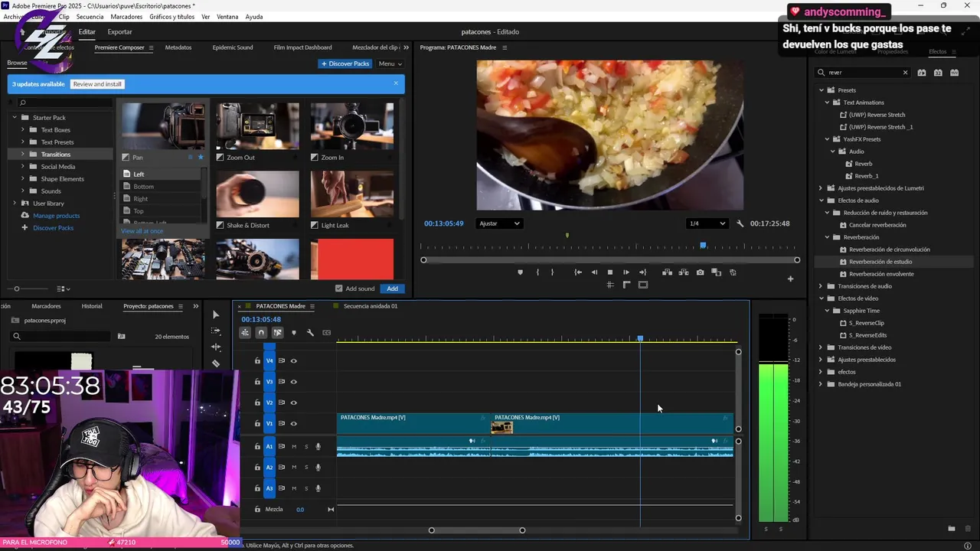This screenshot has width=980, height=551.
Task: Enable voice-over record on A3
Action: pyautogui.click(x=318, y=488)
